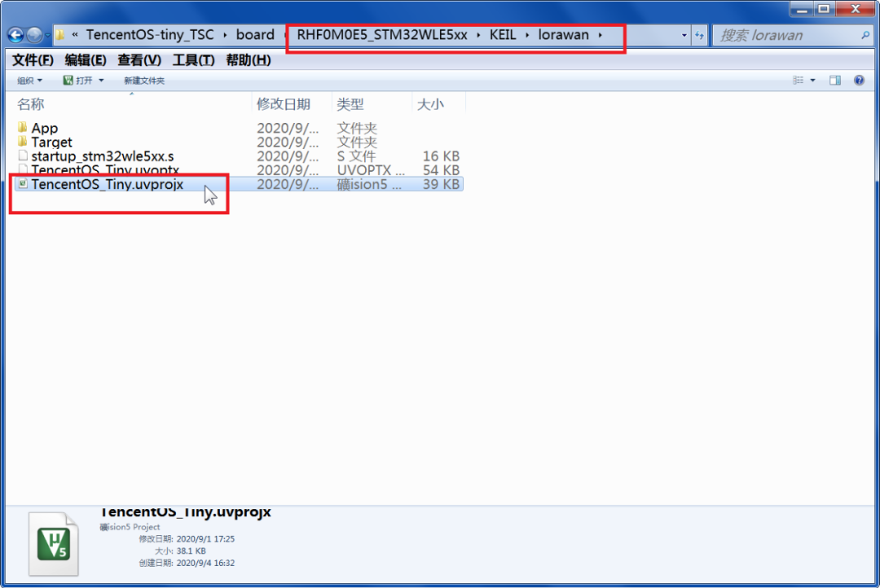Open the view options dropdown arrow
Screen dimensions: 880x588
click(x=812, y=81)
